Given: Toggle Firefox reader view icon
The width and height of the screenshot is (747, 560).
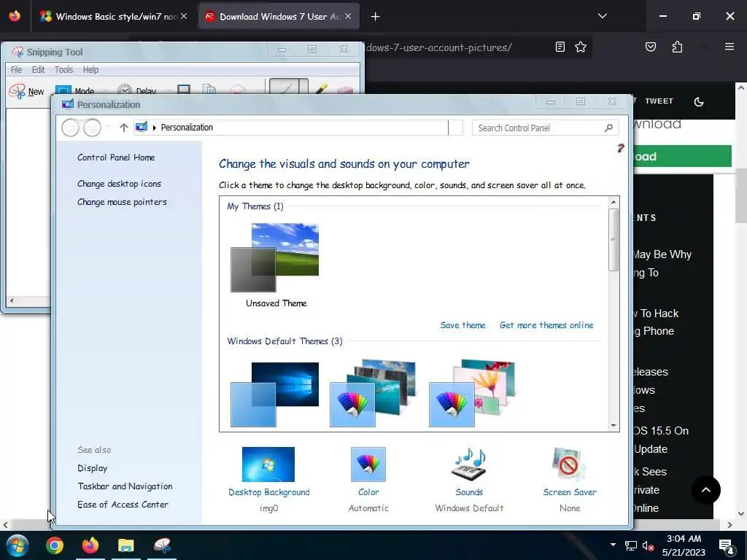Looking at the screenshot, I should tap(560, 47).
